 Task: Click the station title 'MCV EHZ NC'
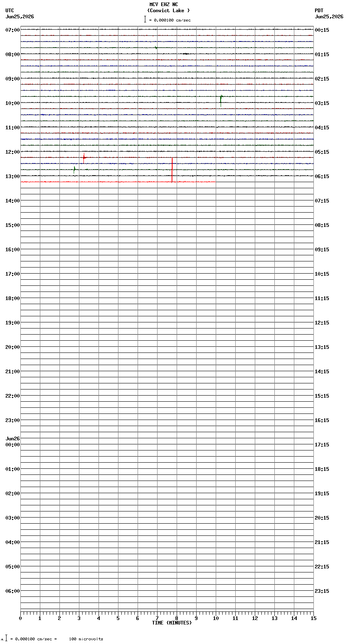164,4
